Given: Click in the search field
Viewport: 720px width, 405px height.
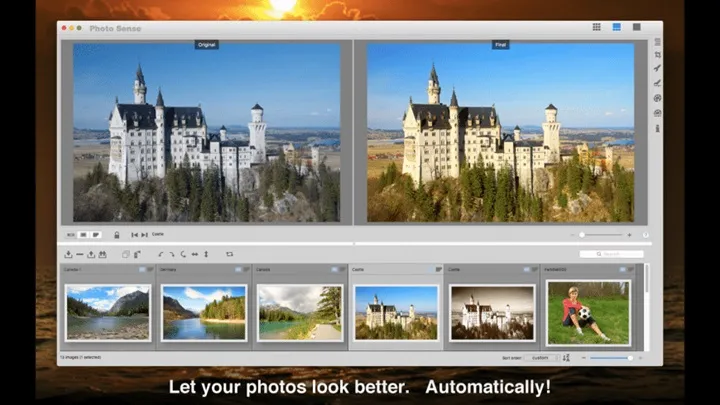Looking at the screenshot, I should pyautogui.click(x=611, y=254).
